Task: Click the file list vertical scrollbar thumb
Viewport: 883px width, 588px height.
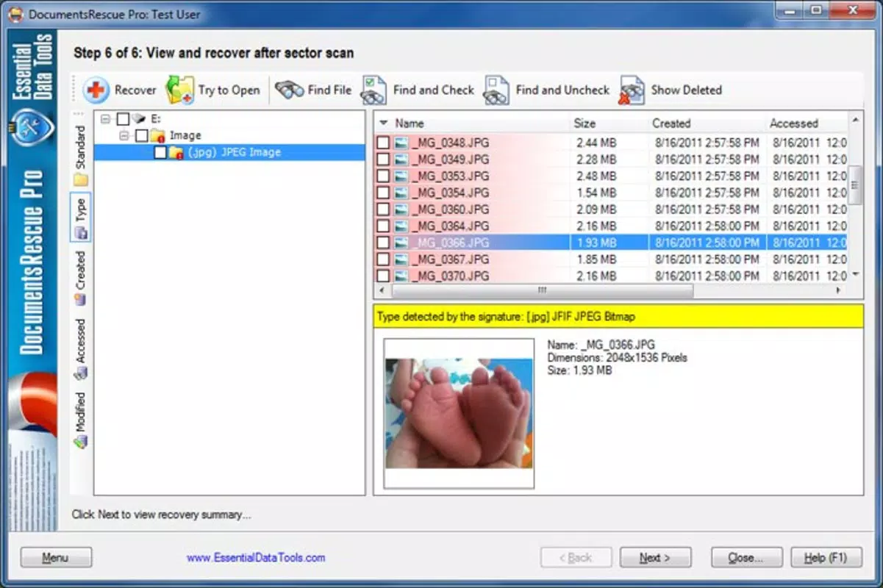Action: click(856, 185)
